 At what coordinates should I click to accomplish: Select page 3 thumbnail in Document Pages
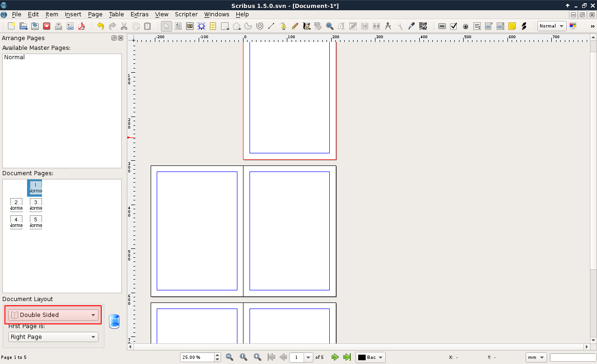point(35,205)
